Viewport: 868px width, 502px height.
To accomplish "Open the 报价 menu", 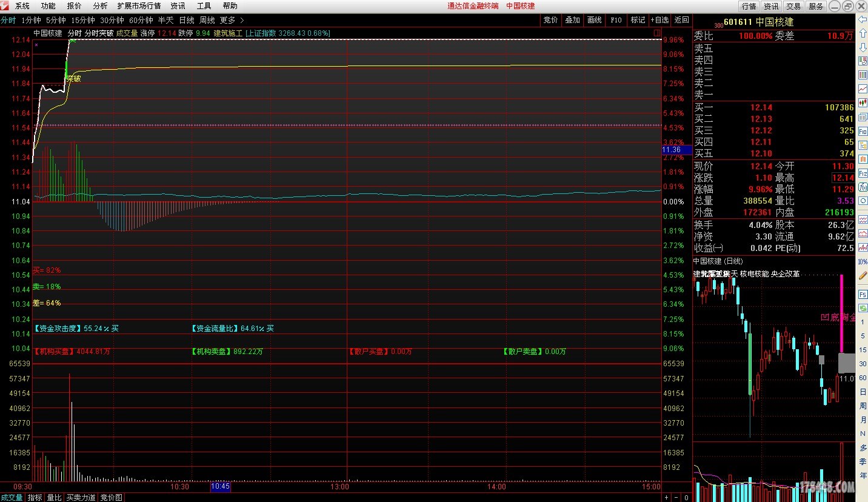I will pyautogui.click(x=74, y=5).
